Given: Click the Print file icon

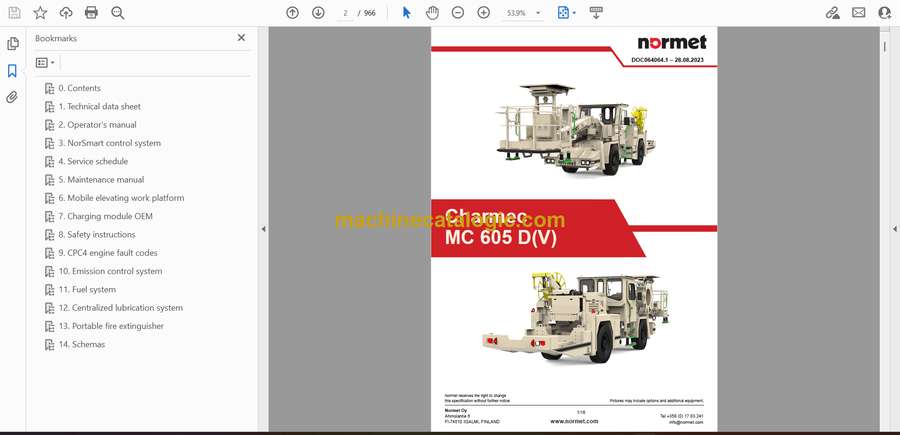Looking at the screenshot, I should [91, 13].
